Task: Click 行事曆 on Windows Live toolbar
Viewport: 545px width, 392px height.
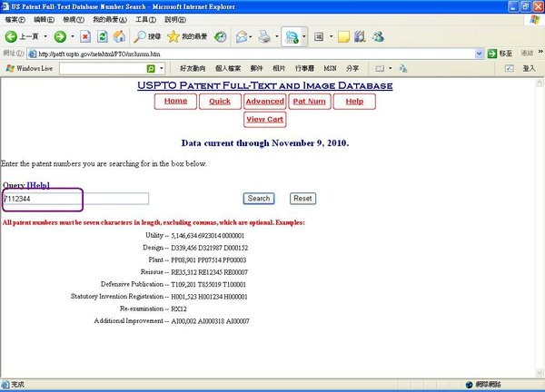Action: click(304, 68)
